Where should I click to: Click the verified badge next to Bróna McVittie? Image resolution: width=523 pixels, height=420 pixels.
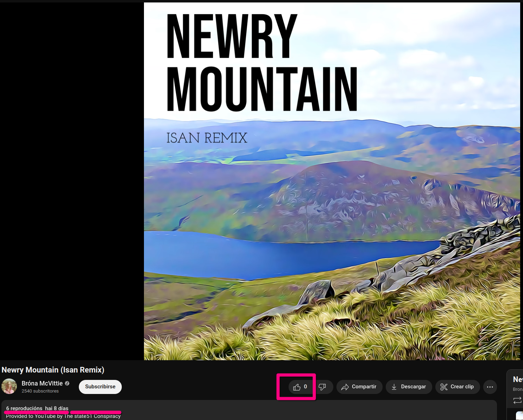coord(67,383)
